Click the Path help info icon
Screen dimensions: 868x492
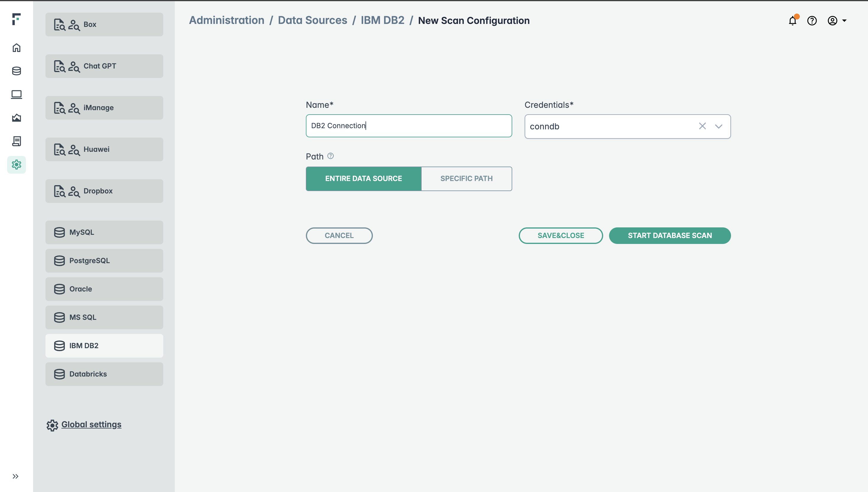click(x=330, y=156)
